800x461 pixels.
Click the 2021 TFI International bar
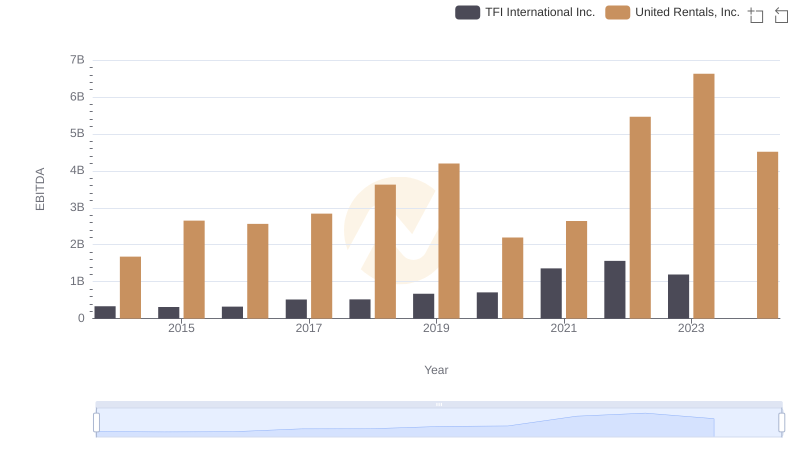tap(551, 293)
